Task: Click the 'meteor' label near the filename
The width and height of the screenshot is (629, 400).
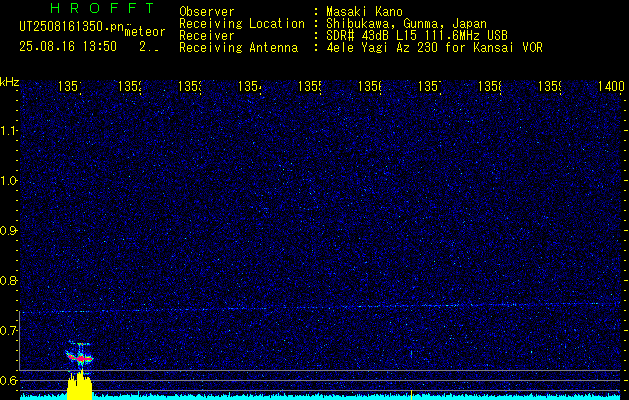Action: (x=145, y=32)
